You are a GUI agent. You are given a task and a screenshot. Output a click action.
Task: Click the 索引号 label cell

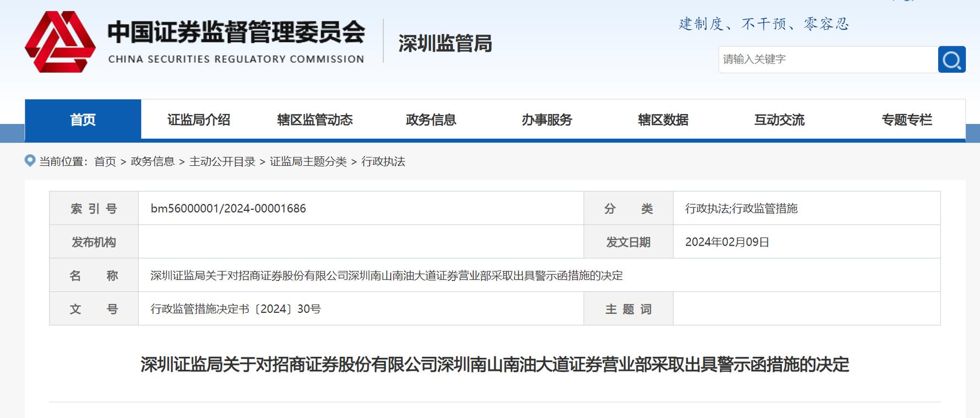point(94,209)
